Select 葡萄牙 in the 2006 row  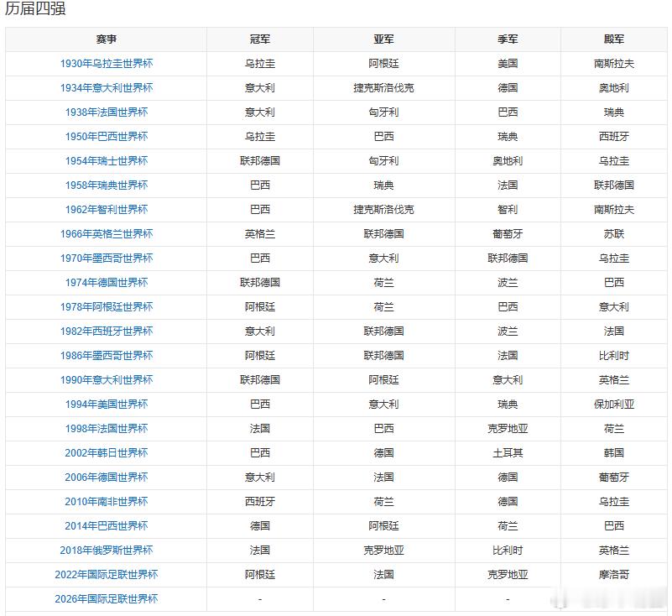pyautogui.click(x=614, y=478)
